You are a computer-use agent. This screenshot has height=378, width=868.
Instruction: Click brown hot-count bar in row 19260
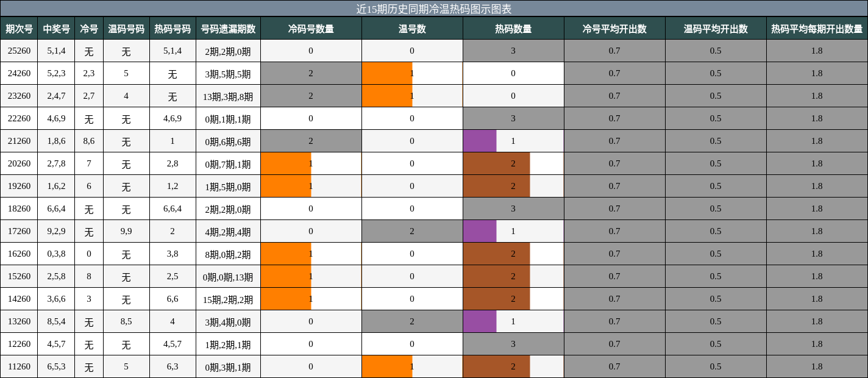[497, 187]
